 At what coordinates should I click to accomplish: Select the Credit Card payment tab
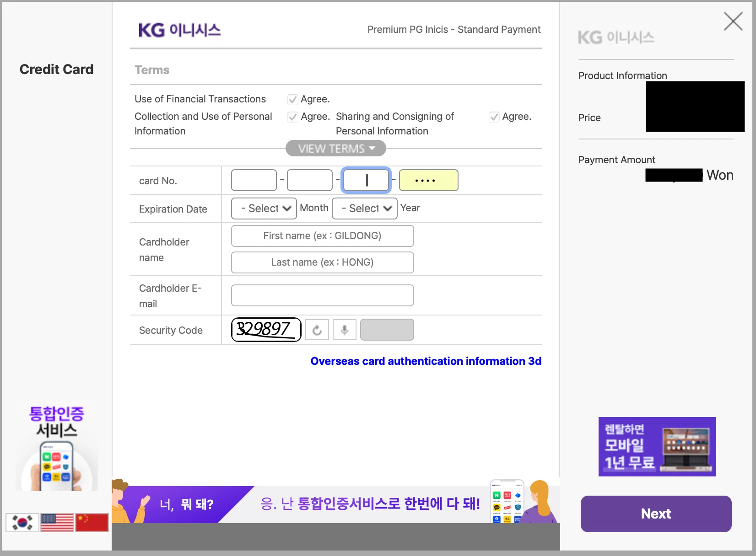(57, 69)
